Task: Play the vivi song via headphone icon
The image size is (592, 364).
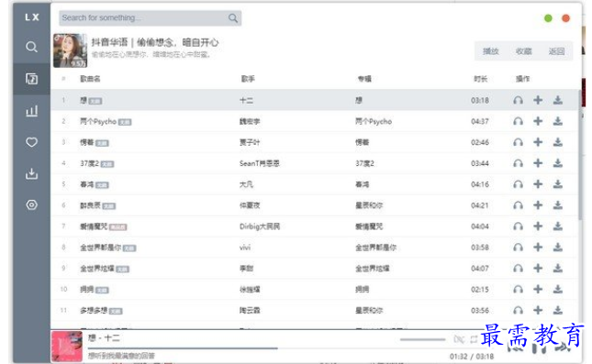Action: click(x=518, y=248)
